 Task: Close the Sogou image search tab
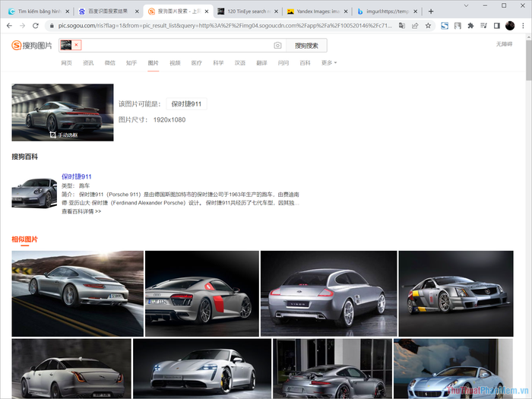tap(207, 11)
